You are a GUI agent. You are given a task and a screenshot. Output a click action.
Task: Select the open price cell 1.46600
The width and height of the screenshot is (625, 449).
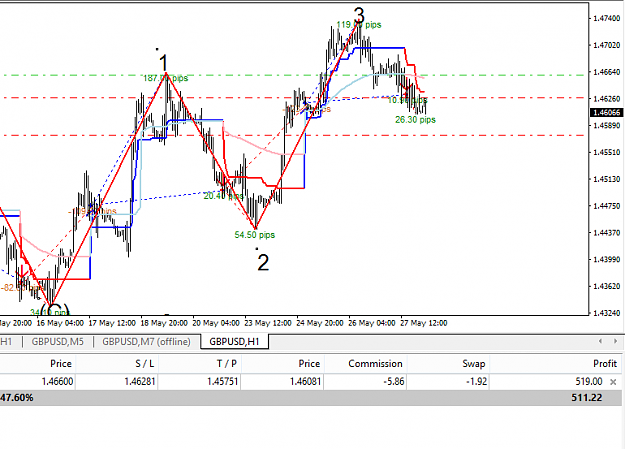point(57,382)
